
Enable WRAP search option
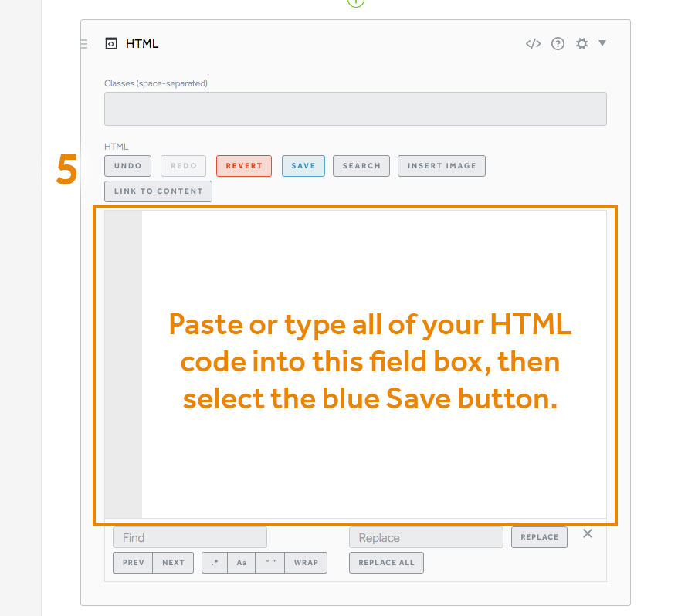pyautogui.click(x=306, y=563)
